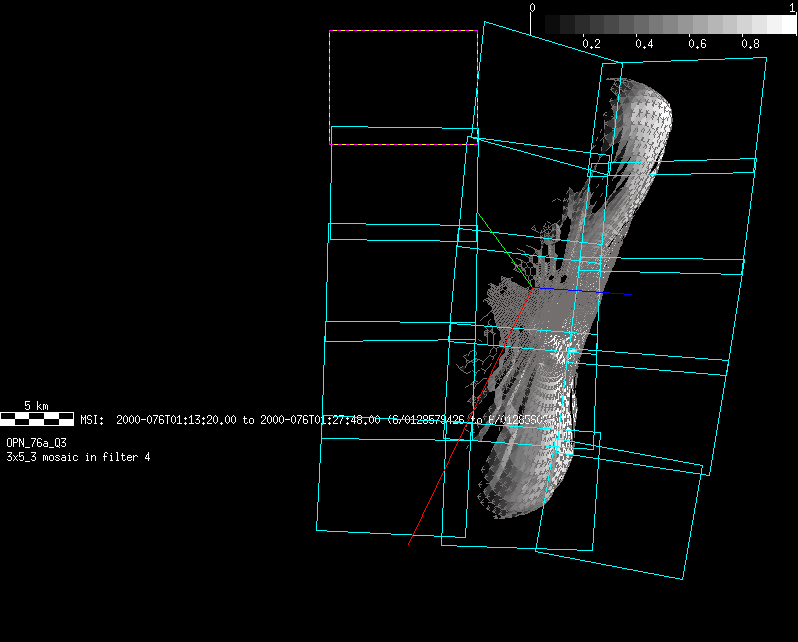Click the "0" minimum label above color bar
The height and width of the screenshot is (642, 798).
532,8
